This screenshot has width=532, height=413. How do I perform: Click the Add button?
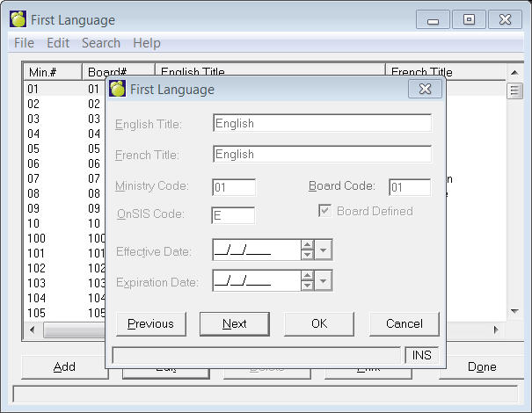[64, 367]
